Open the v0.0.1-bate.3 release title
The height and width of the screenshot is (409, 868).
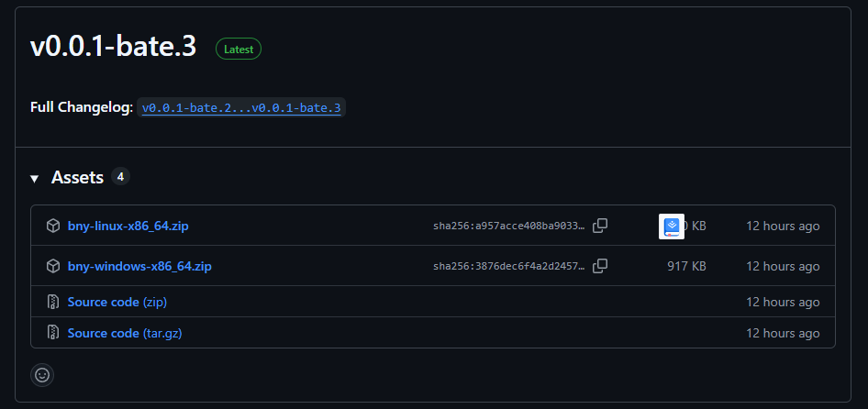pos(113,47)
